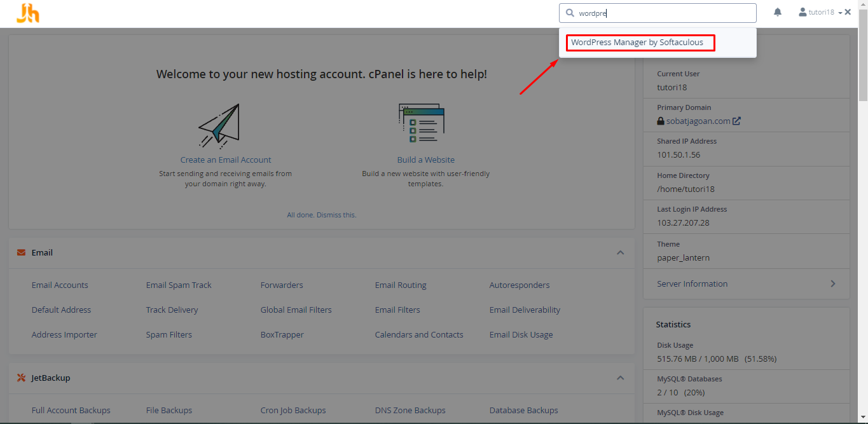
Task: Click the Statistics heading
Action: [x=673, y=324]
